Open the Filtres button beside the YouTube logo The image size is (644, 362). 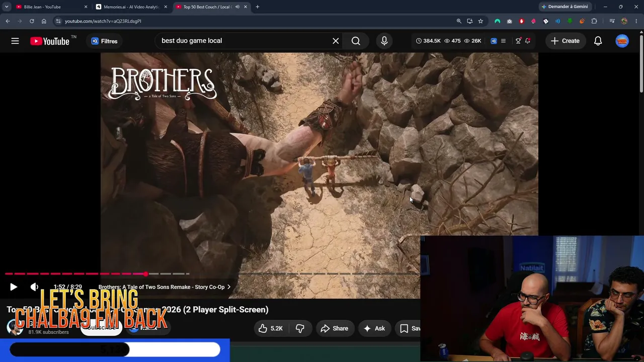click(x=104, y=41)
